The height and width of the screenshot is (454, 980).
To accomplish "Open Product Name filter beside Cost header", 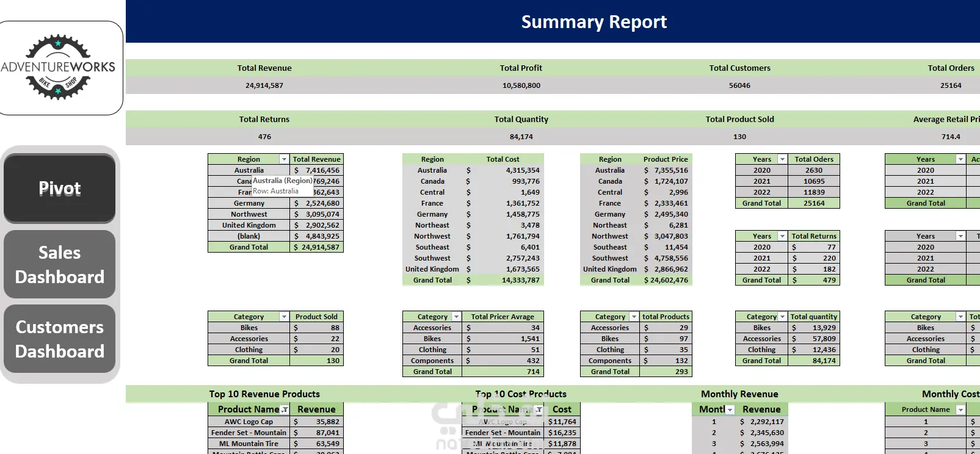I will click(538, 409).
